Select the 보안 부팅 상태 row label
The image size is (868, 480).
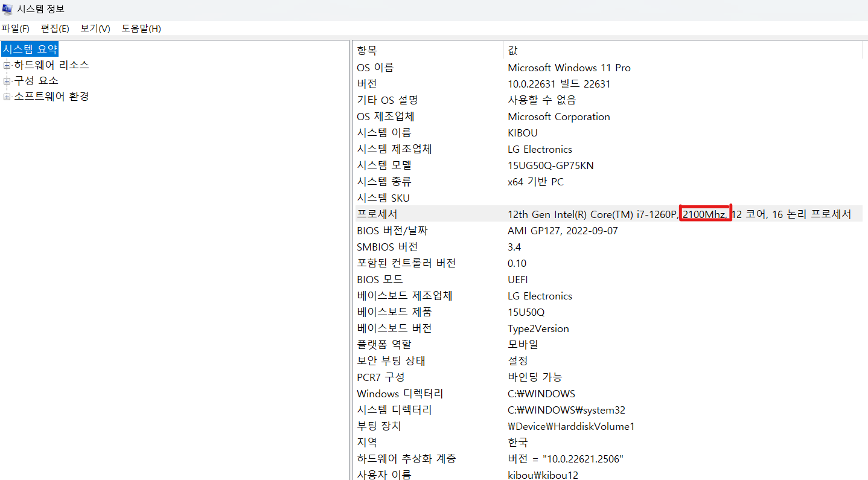(391, 360)
